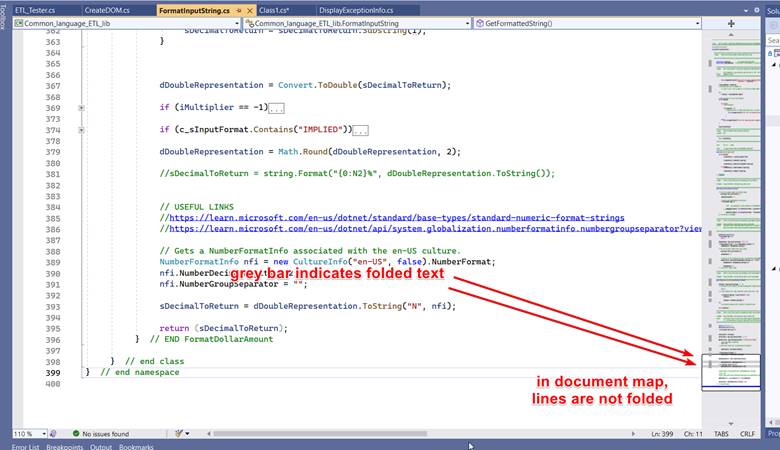Open the Error List panel tab
Screen dimensions: 780x450
[25, 447]
